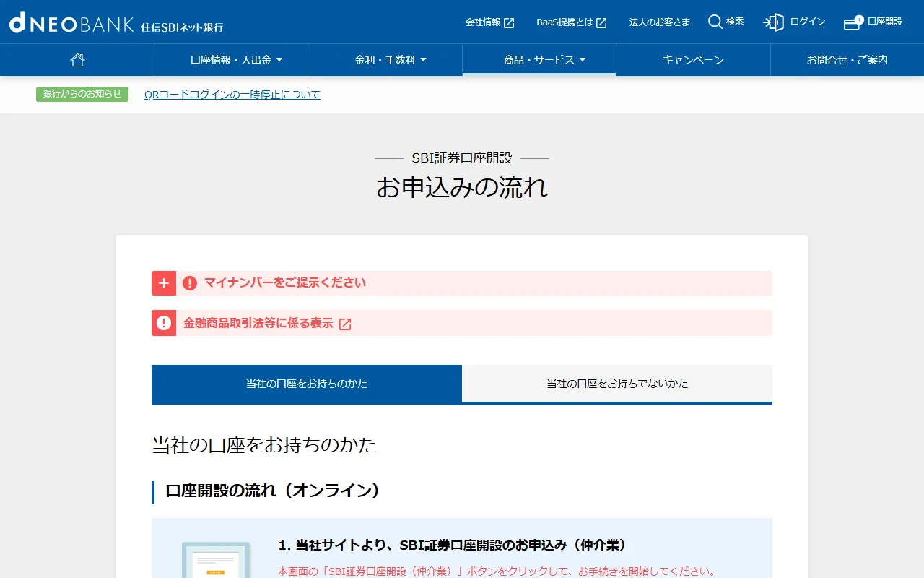Viewport: 924px width, 578px height.
Task: Open the キャンペーン menu item
Action: click(x=693, y=60)
